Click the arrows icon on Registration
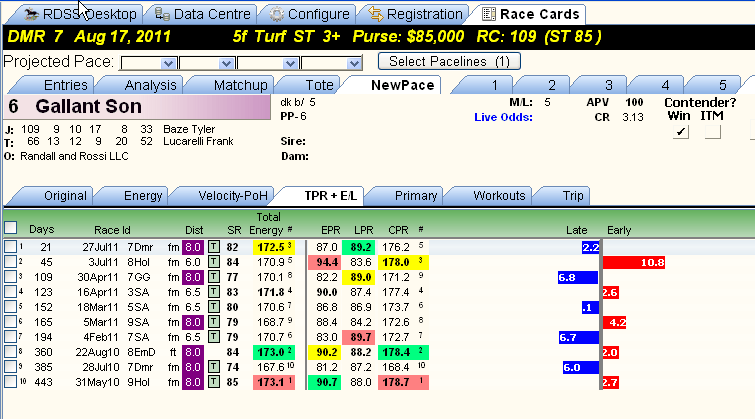The width and height of the screenshot is (755, 419). 376,14
